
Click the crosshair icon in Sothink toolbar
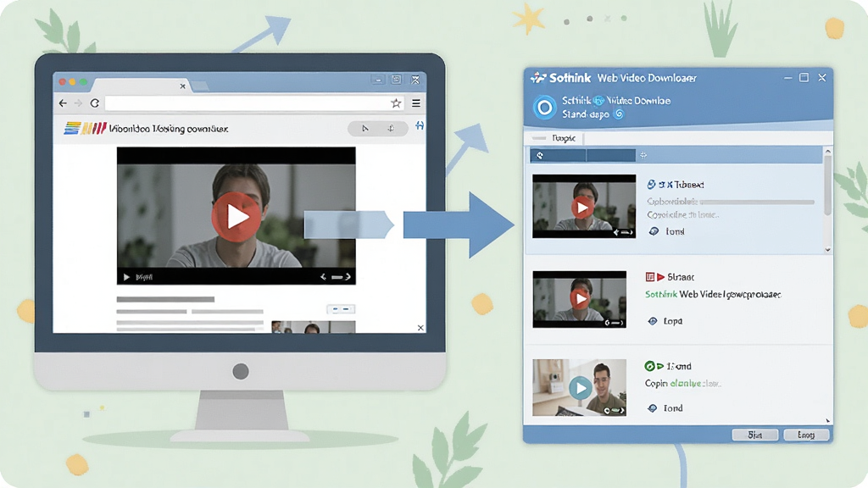click(x=643, y=156)
